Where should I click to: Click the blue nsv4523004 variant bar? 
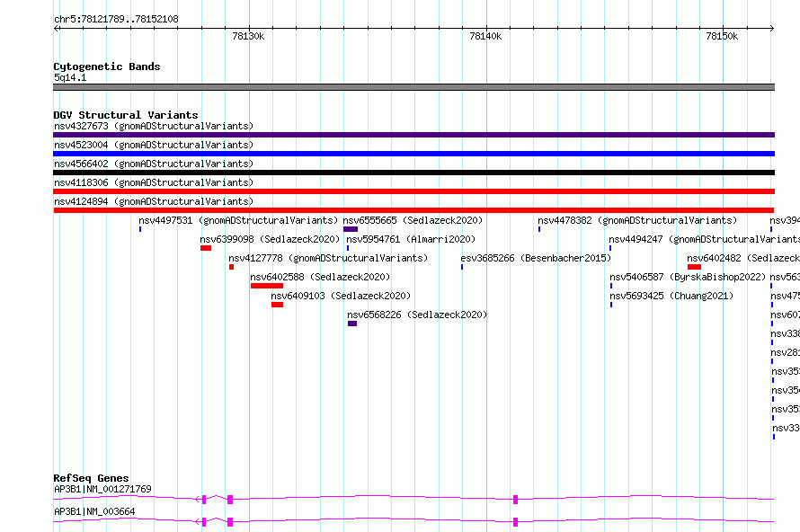point(413,154)
